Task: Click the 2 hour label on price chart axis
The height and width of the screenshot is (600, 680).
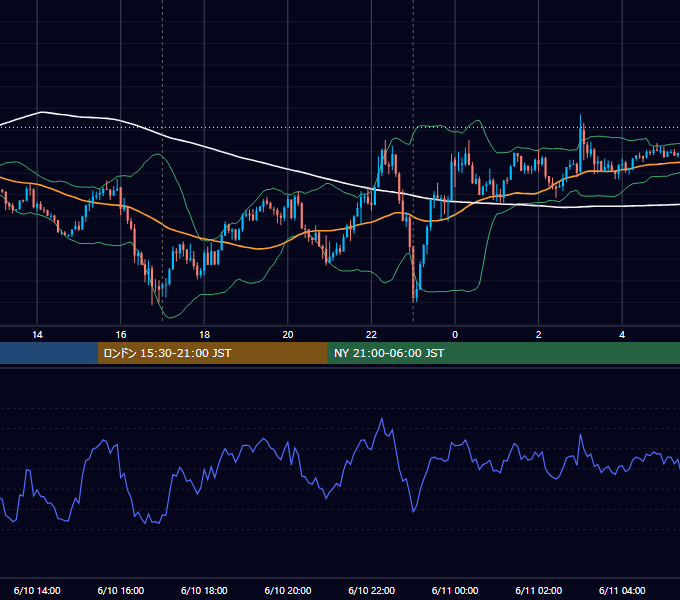Action: [x=539, y=335]
